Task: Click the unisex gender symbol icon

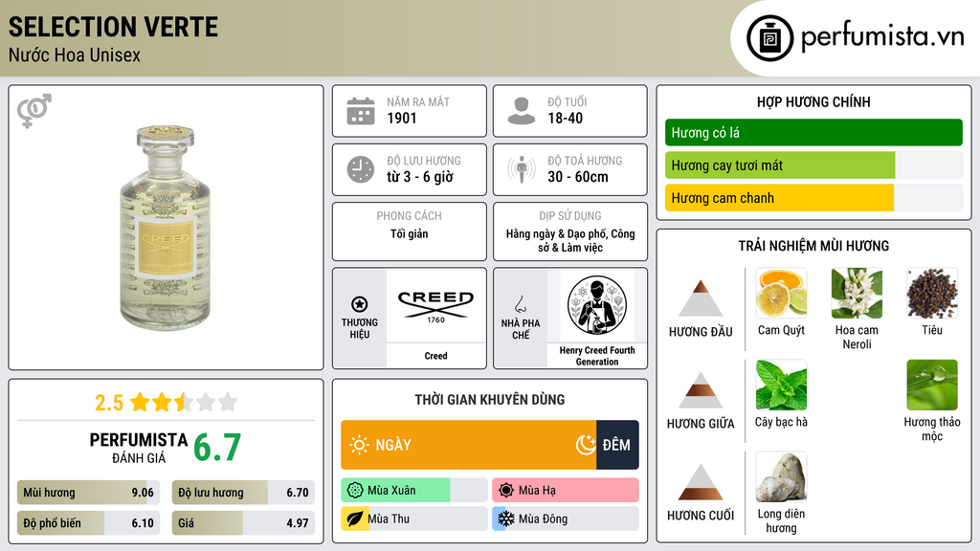Action: pyautogui.click(x=34, y=111)
